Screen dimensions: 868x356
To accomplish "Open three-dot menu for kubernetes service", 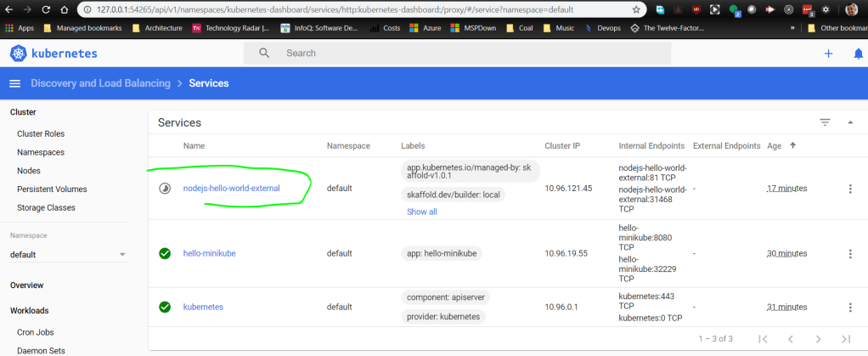I will point(850,307).
